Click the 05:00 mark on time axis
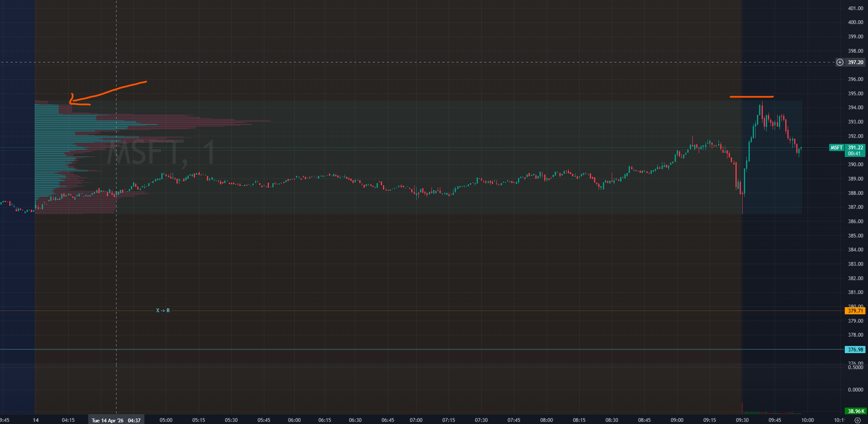 click(x=166, y=420)
